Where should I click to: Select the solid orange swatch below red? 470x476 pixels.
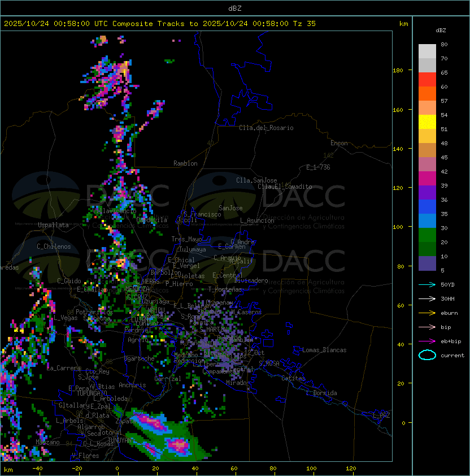click(x=427, y=94)
